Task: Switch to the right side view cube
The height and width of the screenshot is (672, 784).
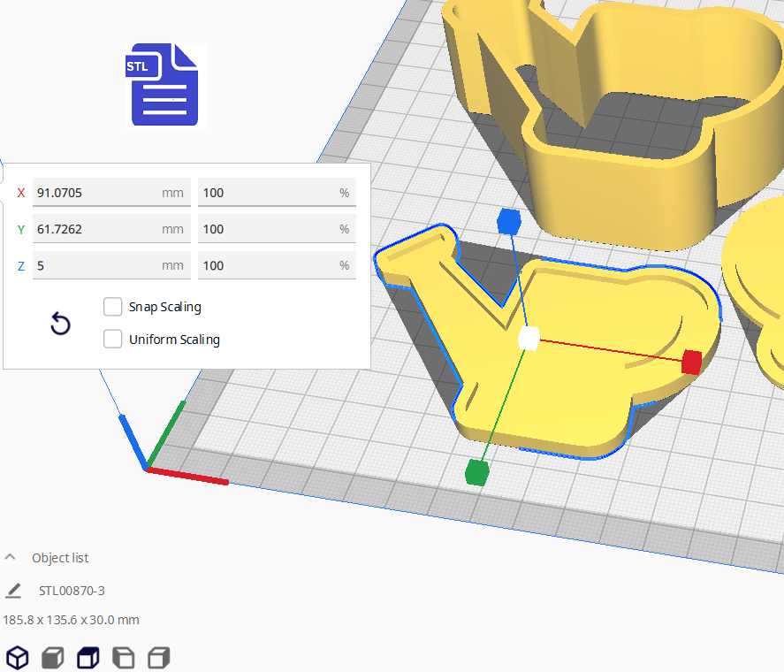Action: (159, 657)
